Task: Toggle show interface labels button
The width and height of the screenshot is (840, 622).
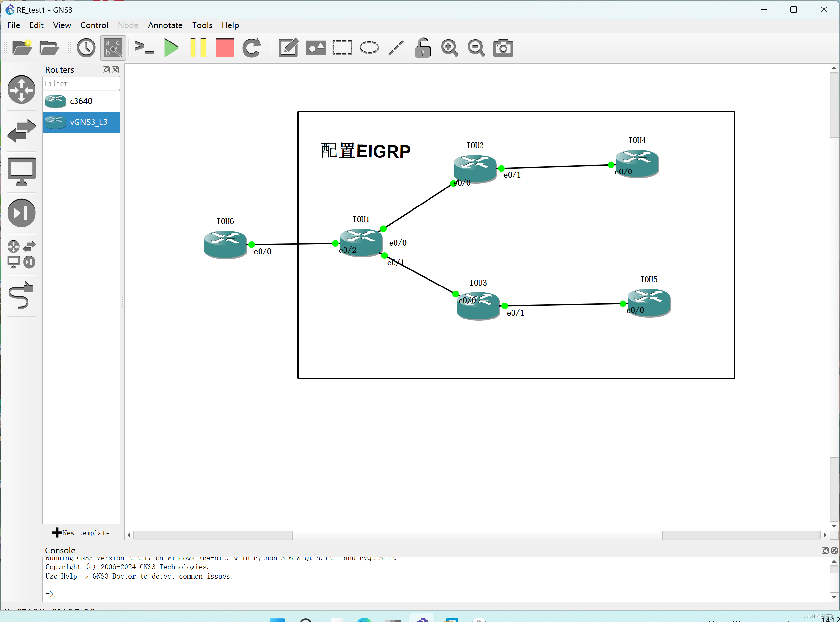Action: pos(113,48)
